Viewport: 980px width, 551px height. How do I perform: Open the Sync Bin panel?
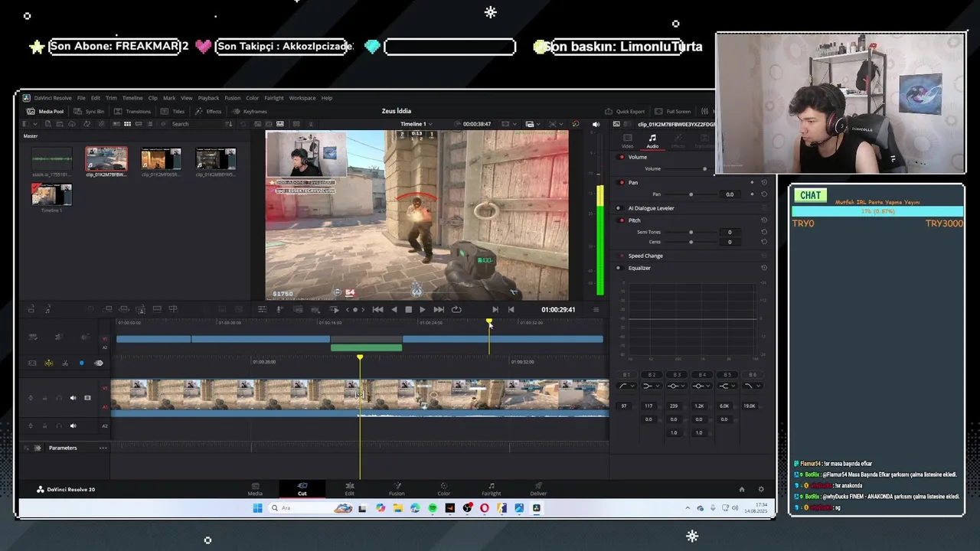89,111
